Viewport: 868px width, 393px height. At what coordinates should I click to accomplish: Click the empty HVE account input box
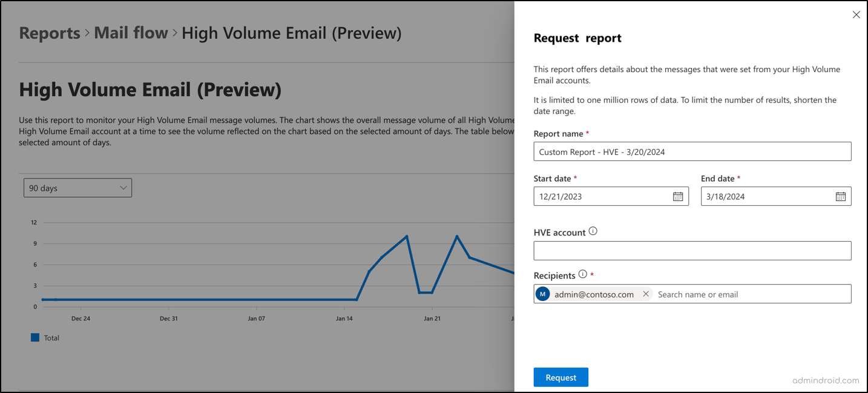(x=692, y=250)
